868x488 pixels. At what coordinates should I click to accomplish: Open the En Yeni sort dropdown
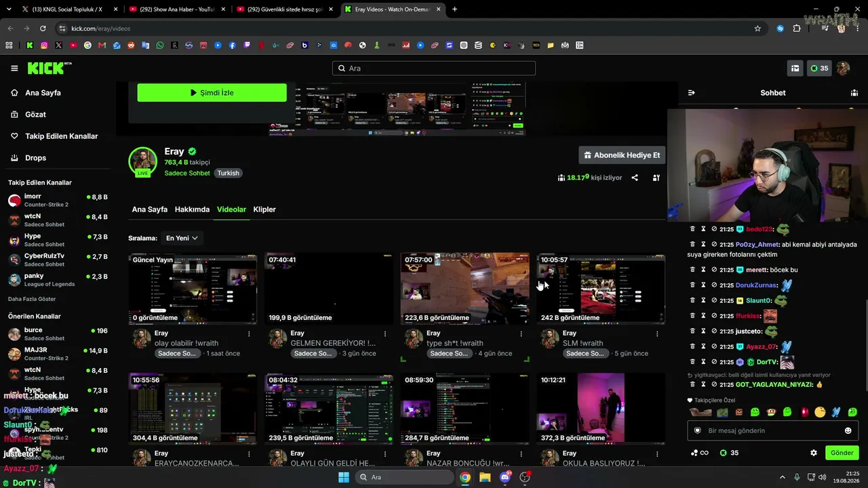182,238
